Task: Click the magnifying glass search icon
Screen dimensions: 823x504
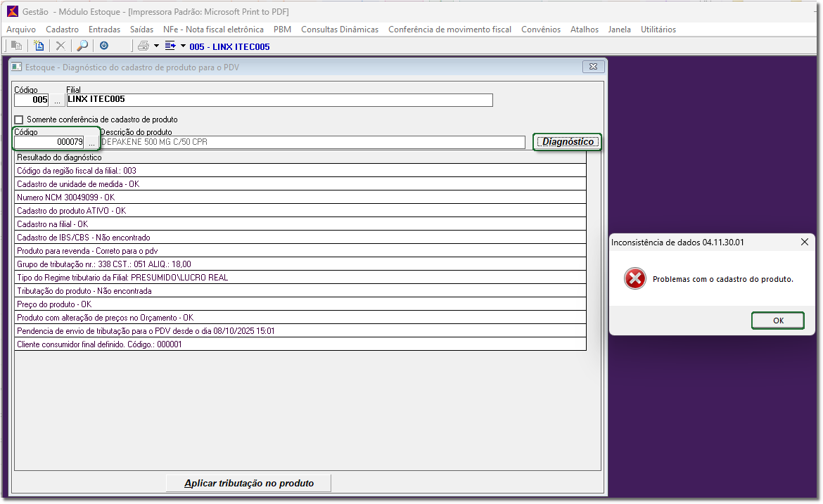Action: (82, 46)
